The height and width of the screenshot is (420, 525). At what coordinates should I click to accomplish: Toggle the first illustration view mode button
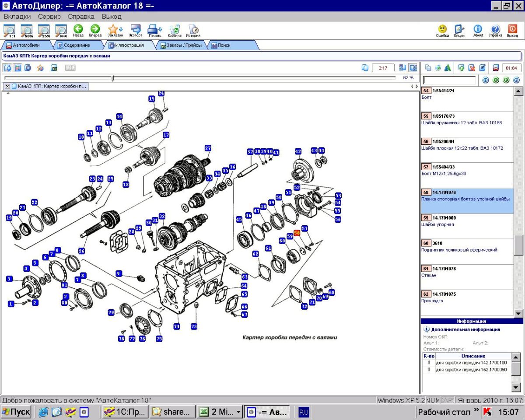click(x=7, y=68)
